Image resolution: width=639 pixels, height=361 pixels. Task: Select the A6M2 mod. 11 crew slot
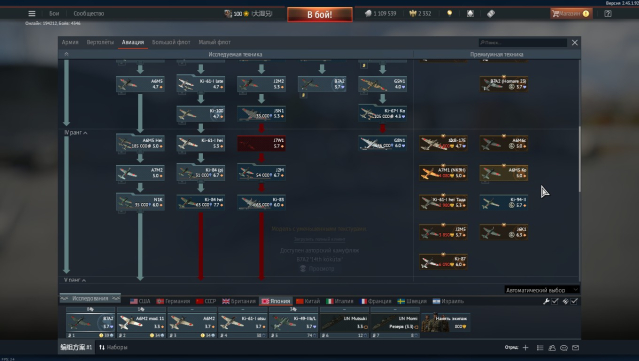pos(141,323)
